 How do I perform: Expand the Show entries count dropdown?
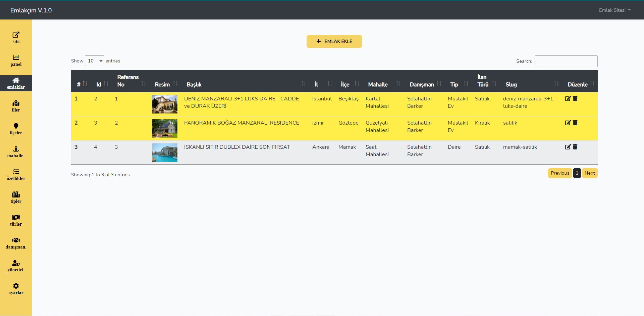(x=94, y=61)
